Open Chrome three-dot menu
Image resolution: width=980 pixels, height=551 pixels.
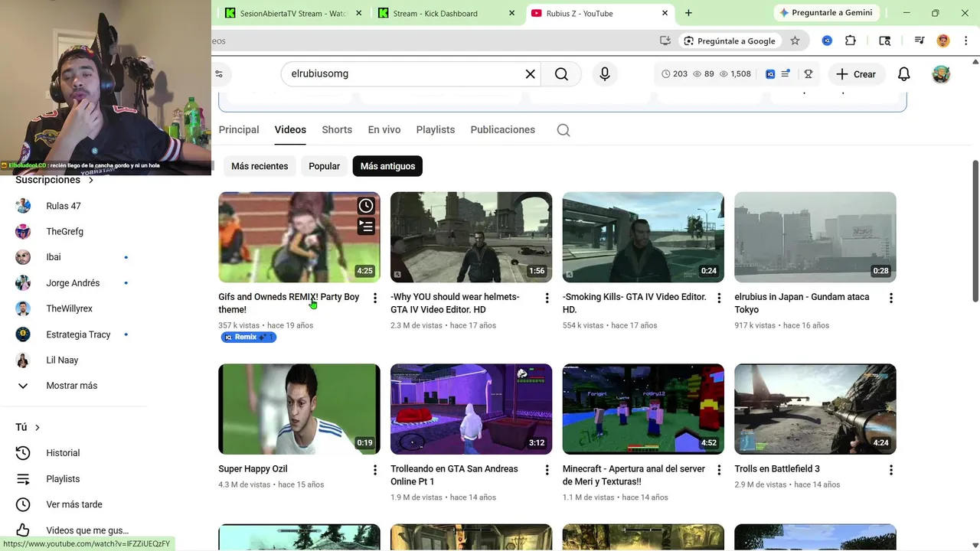click(965, 41)
